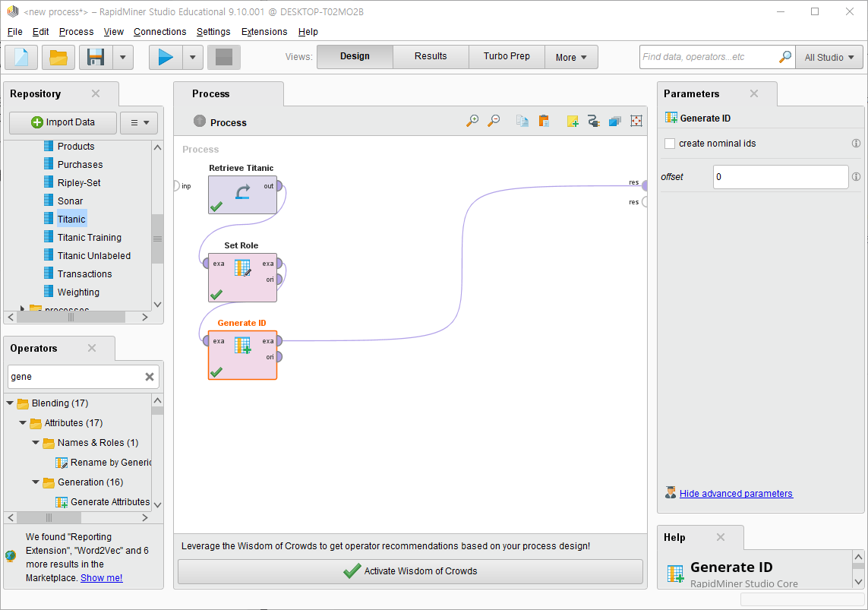Copy selected operator via process toolbar icon

[522, 121]
